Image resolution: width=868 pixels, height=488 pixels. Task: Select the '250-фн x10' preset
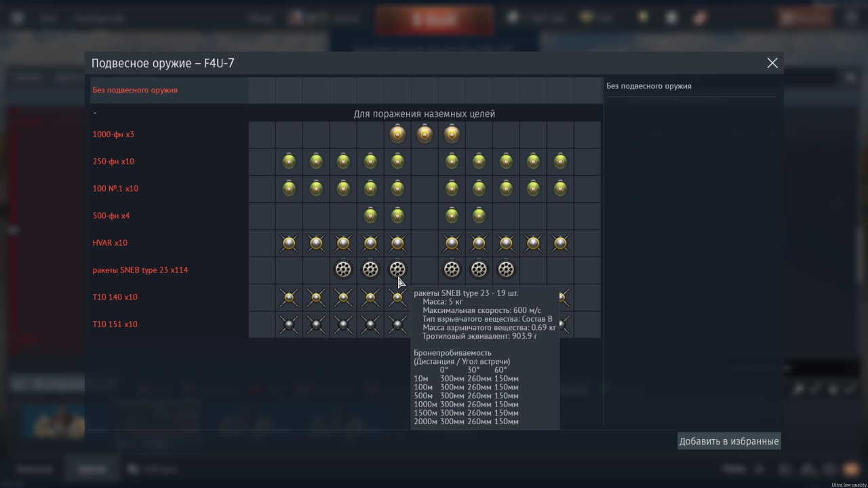113,162
